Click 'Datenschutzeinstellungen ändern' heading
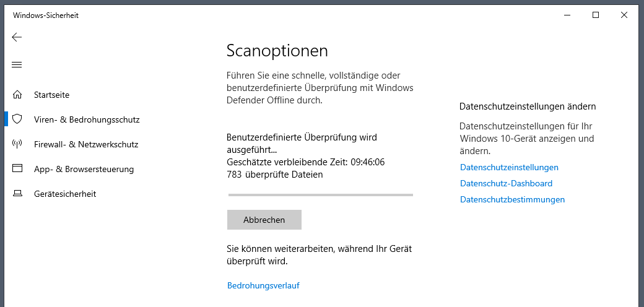644x307 pixels. click(528, 106)
